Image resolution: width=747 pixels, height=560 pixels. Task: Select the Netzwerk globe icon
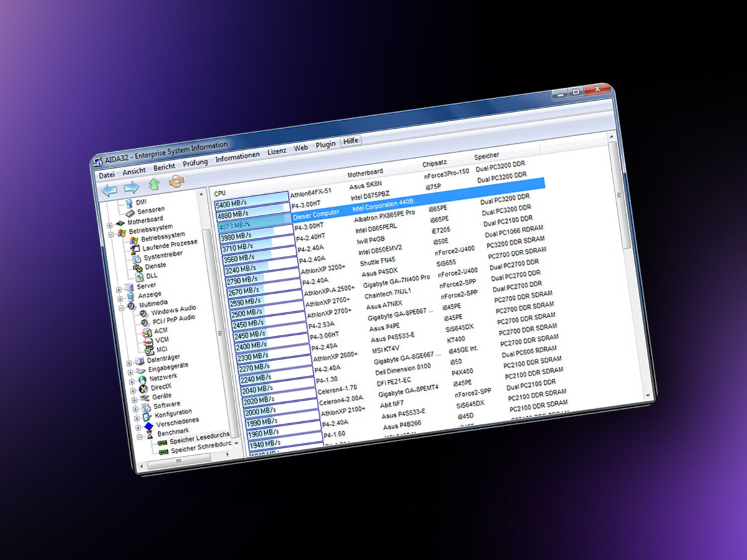tap(142, 380)
